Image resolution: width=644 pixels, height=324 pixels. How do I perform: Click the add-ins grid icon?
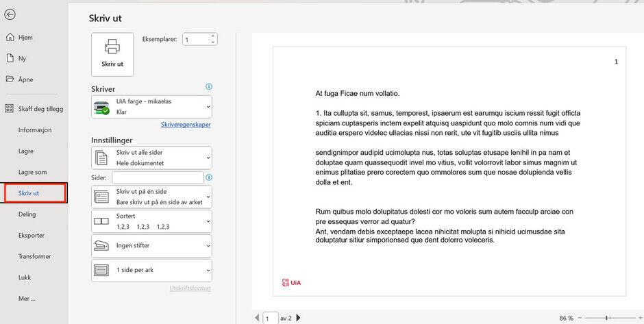pyautogui.click(x=9, y=108)
